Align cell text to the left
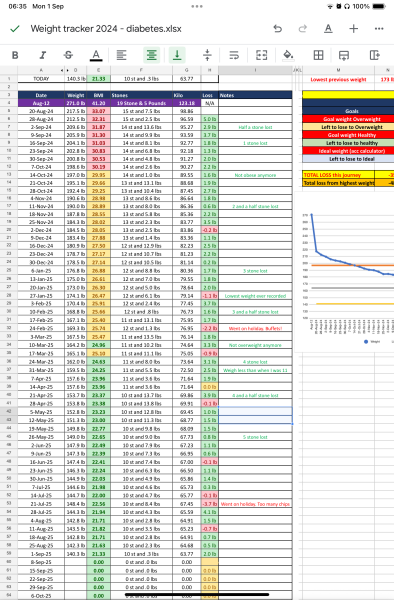 121,55
